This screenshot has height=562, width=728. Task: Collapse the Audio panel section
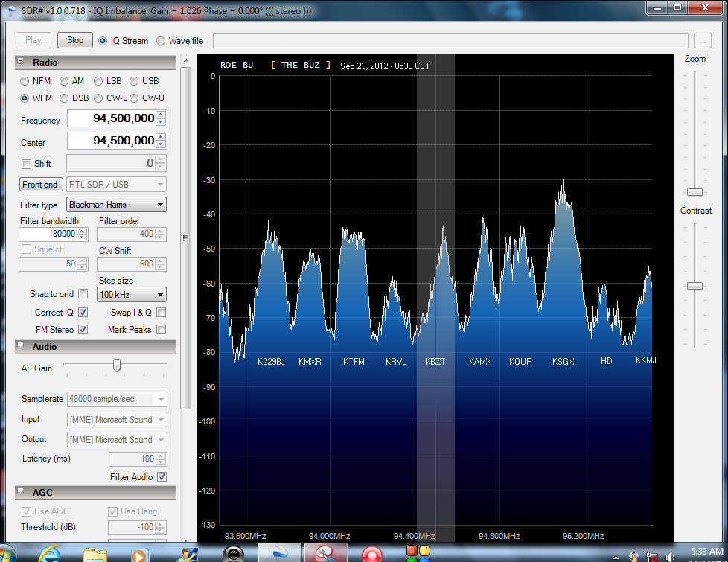(20, 345)
